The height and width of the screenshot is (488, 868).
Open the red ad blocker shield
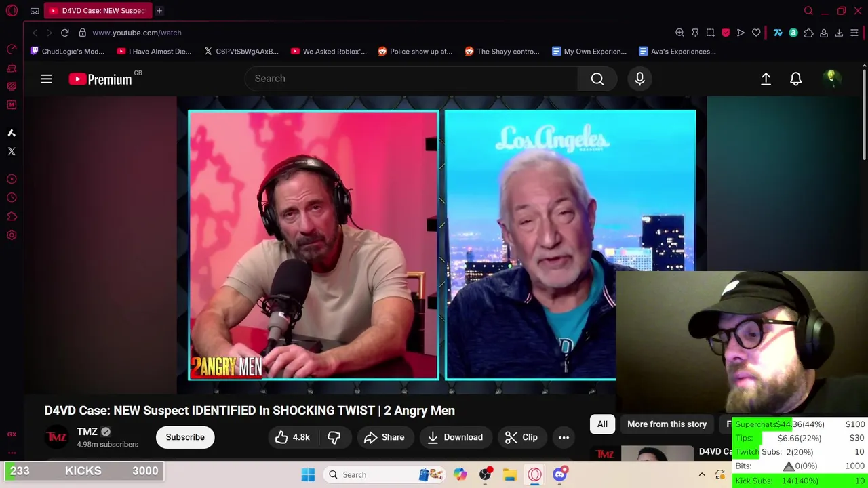tap(726, 33)
